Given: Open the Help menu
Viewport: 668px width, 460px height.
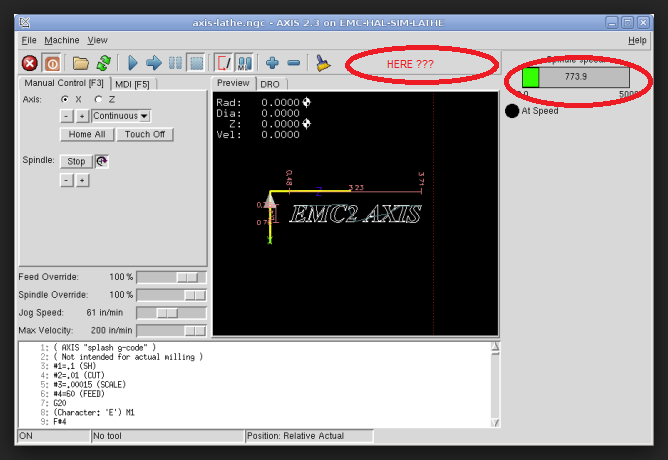Looking at the screenshot, I should (637, 40).
